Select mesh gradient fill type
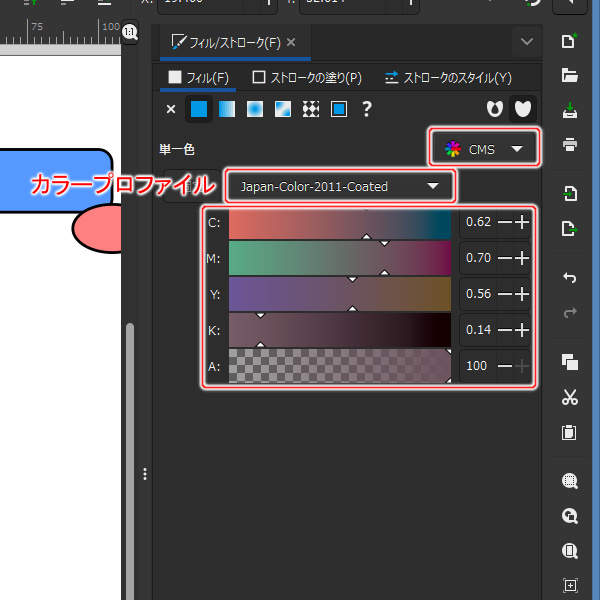Screen dimensions: 600x600 coord(283,109)
